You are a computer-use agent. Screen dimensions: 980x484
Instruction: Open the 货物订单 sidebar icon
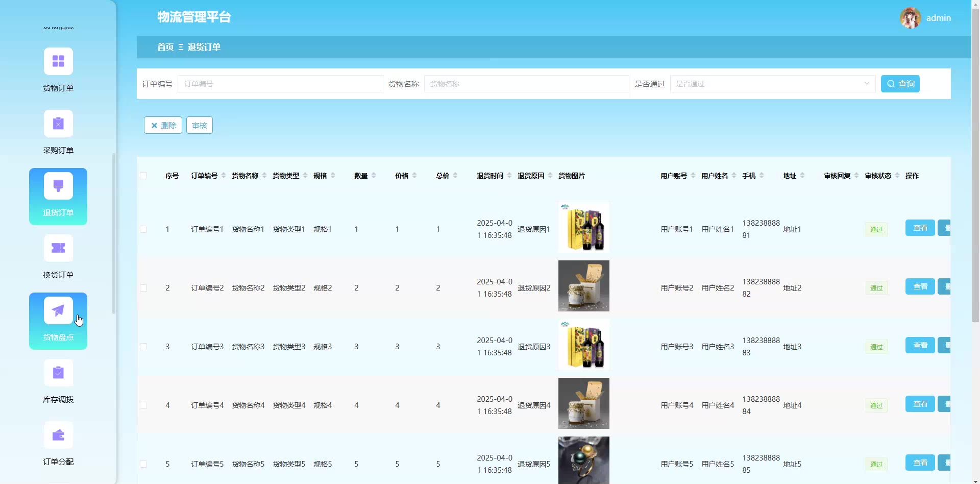pyautogui.click(x=58, y=62)
